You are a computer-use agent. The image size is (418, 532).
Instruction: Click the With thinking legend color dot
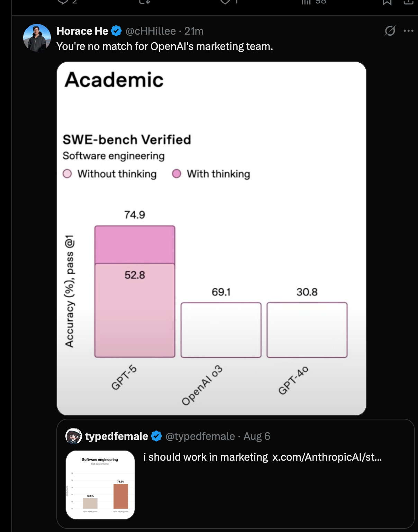(176, 174)
